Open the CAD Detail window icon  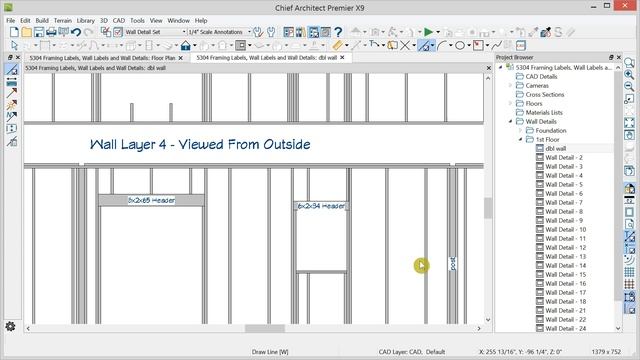tap(521, 45)
